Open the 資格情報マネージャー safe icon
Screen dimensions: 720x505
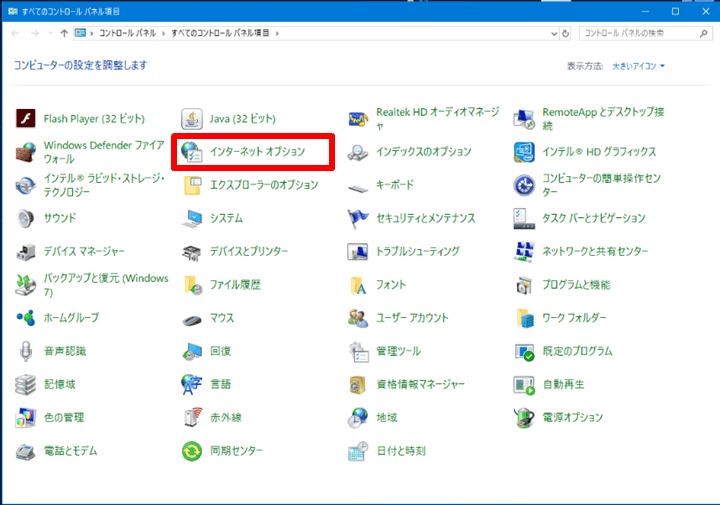(358, 385)
